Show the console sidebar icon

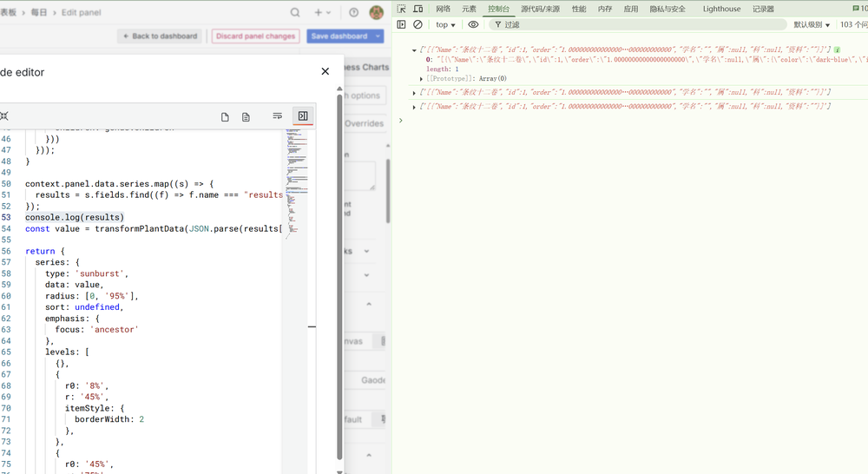[401, 24]
